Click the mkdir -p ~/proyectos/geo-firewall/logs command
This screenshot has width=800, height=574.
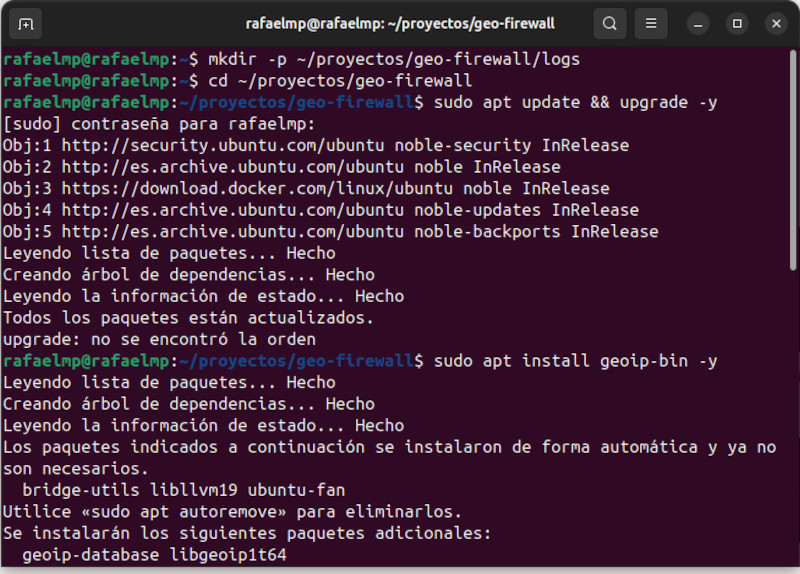pyautogui.click(x=394, y=60)
